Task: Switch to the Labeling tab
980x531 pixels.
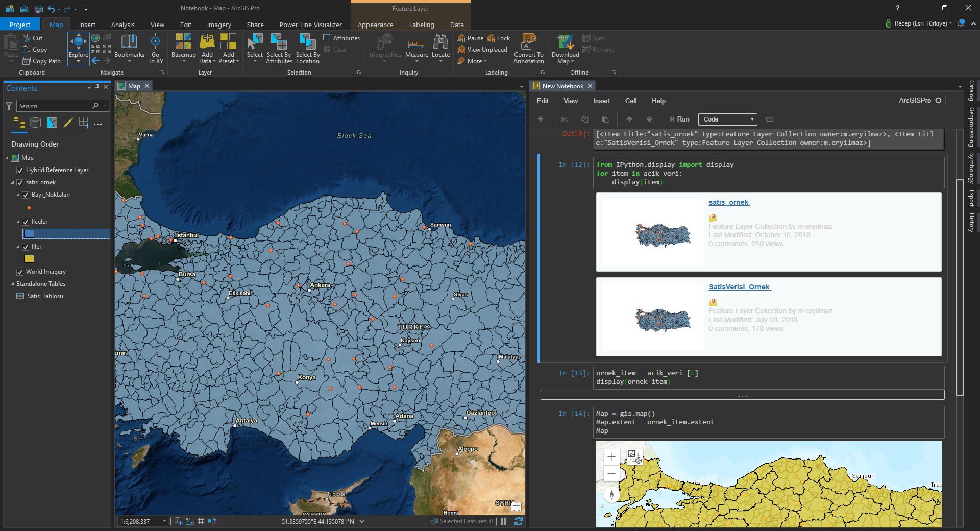Action: (x=422, y=25)
